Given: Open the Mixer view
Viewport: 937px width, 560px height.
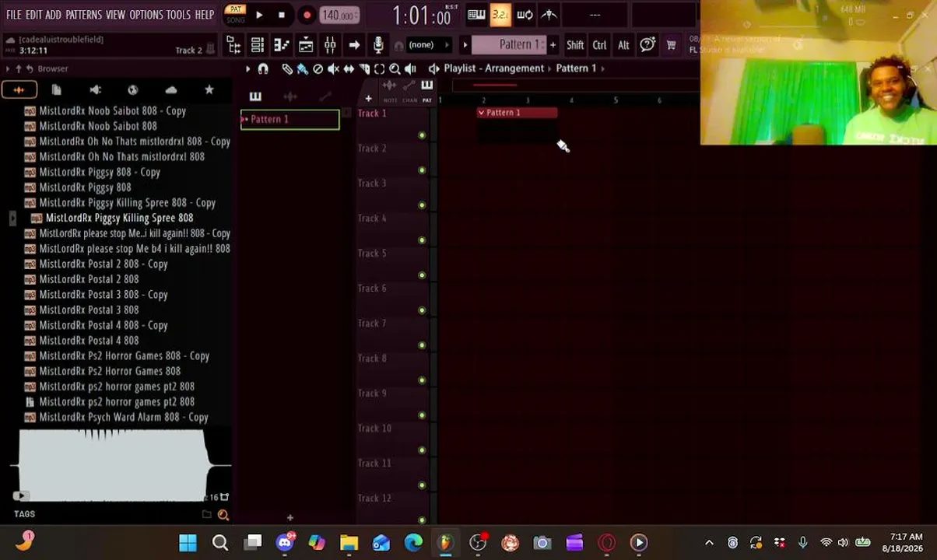Looking at the screenshot, I should 330,45.
